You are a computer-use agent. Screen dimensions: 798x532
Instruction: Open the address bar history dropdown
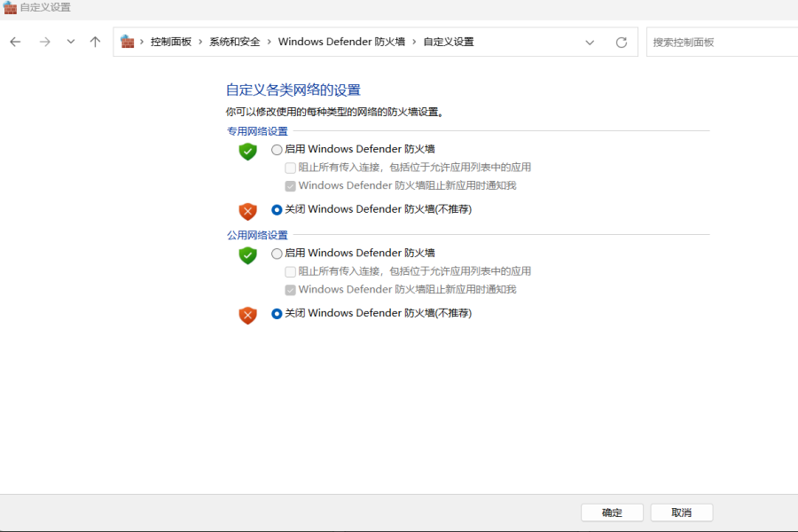(590, 43)
